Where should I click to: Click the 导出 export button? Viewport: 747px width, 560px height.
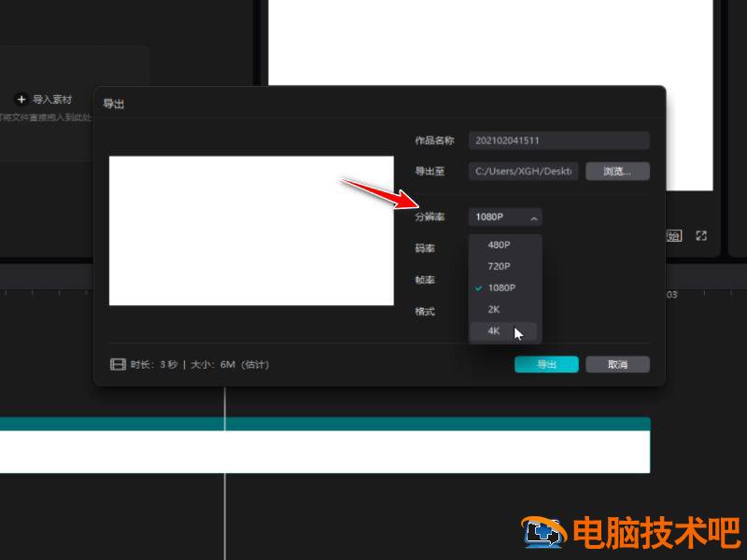(x=545, y=364)
